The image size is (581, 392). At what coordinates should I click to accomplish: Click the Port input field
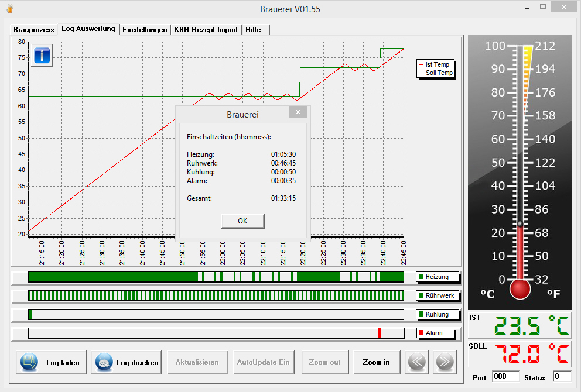[x=505, y=377]
